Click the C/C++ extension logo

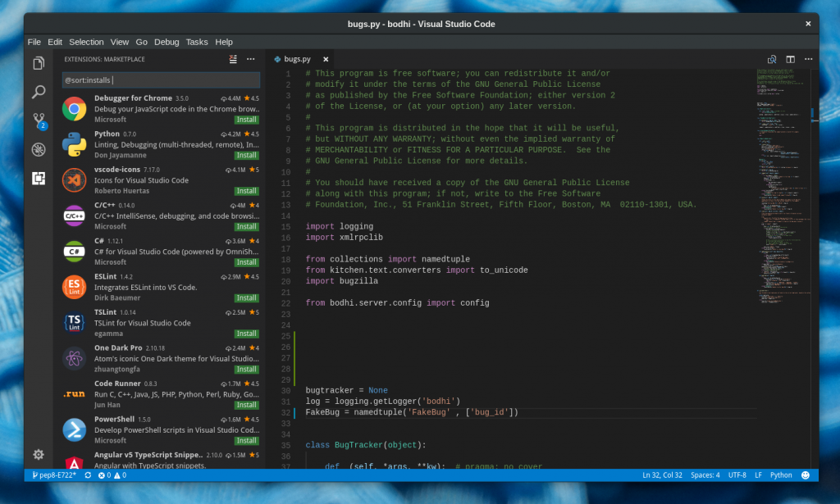[74, 216]
